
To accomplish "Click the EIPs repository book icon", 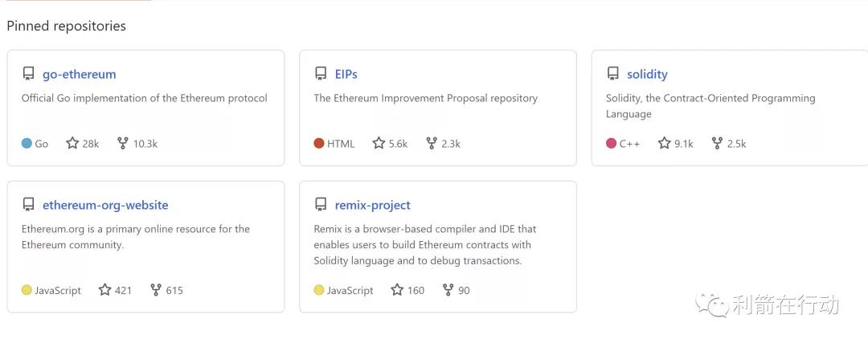I will [x=321, y=74].
